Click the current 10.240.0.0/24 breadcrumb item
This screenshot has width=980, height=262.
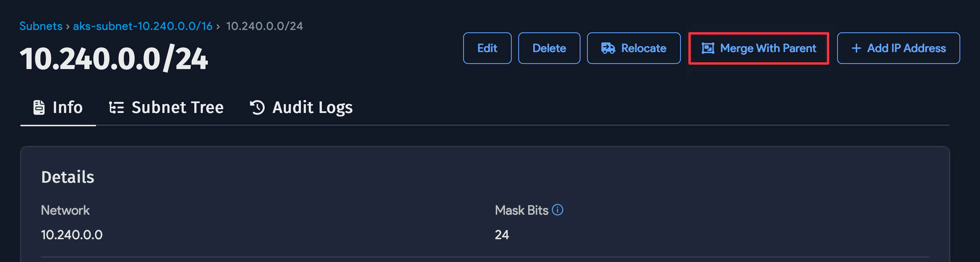point(264,26)
